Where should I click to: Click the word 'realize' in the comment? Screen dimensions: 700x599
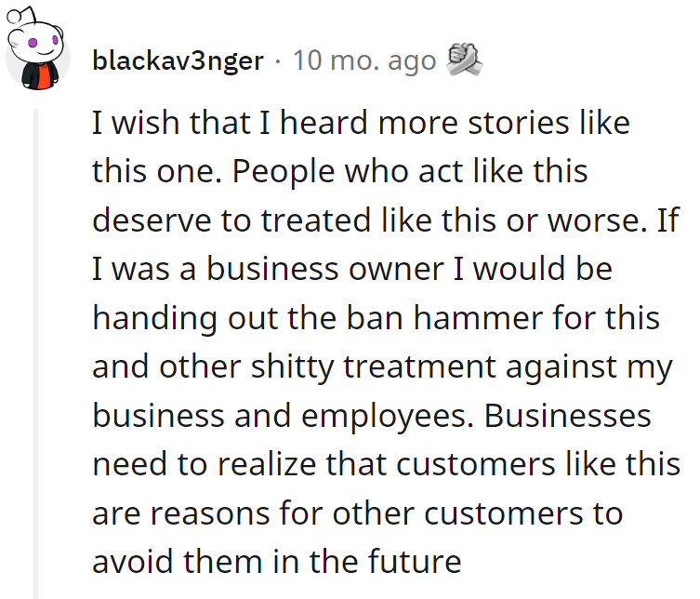pyautogui.click(x=267, y=464)
